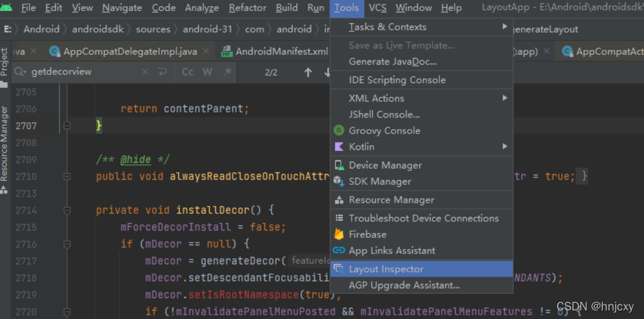
Task: Close the open Tools menu
Action: (x=347, y=8)
